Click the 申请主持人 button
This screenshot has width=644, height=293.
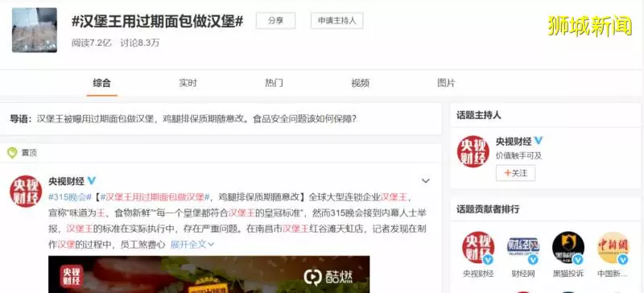coord(336,21)
